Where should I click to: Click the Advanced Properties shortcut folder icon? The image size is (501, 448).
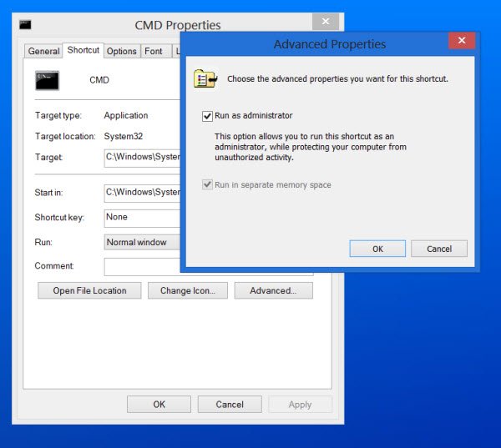click(205, 78)
